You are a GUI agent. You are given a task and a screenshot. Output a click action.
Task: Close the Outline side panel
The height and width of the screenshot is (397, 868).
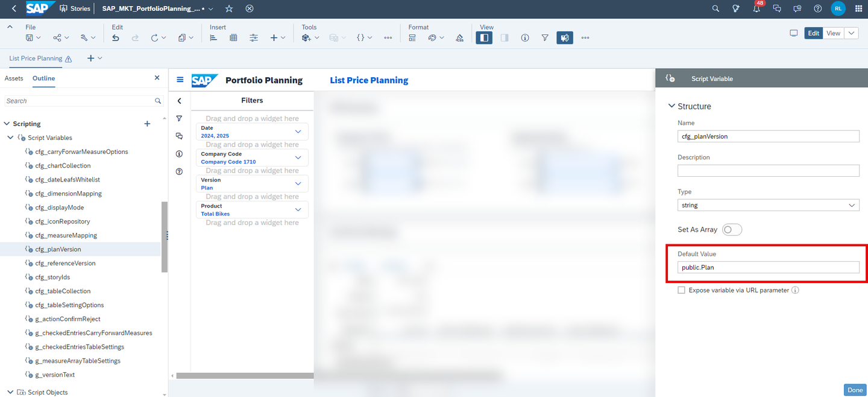click(157, 78)
